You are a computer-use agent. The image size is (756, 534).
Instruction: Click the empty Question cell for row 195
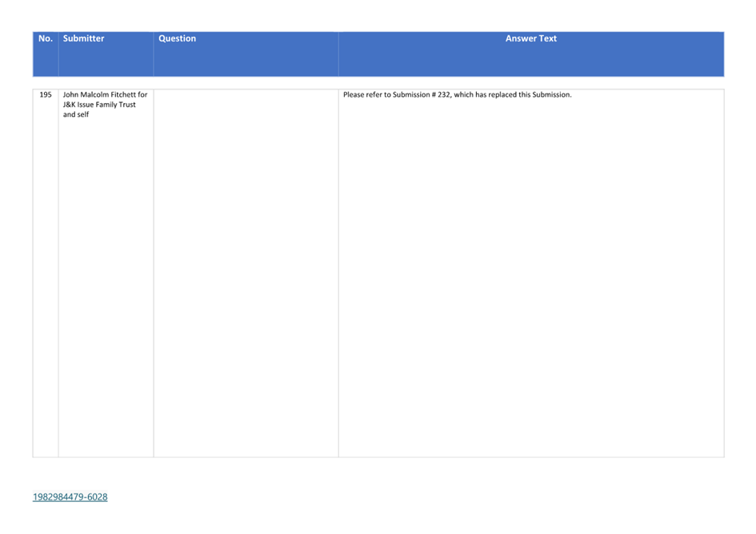coord(246,273)
